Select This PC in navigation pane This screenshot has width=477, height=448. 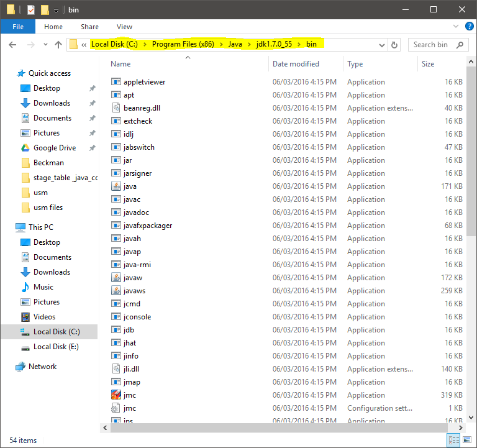pyautogui.click(x=41, y=227)
